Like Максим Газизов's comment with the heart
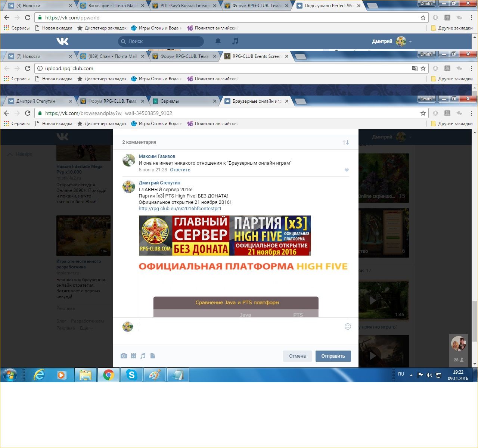 [x=347, y=170]
